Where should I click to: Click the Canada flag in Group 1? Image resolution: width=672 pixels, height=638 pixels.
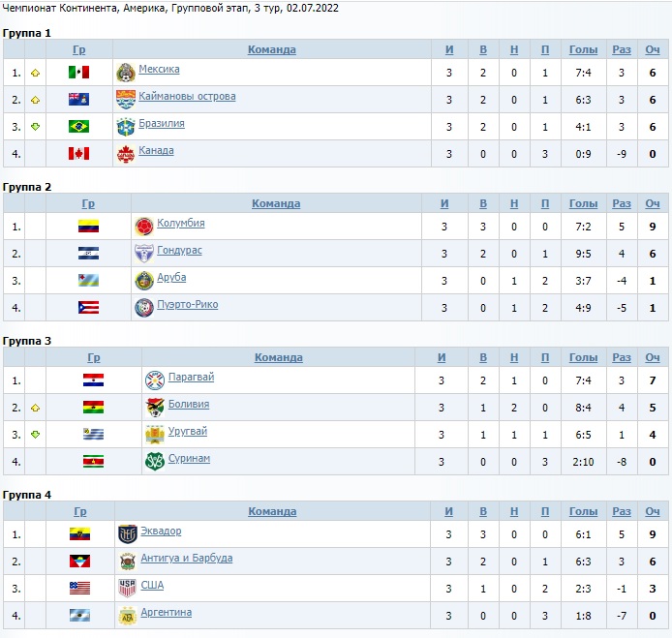coord(78,153)
